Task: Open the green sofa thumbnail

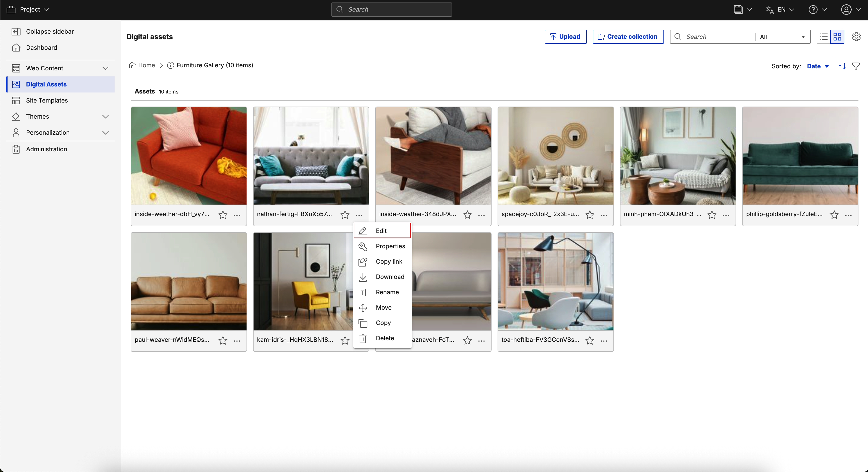Action: (800, 156)
